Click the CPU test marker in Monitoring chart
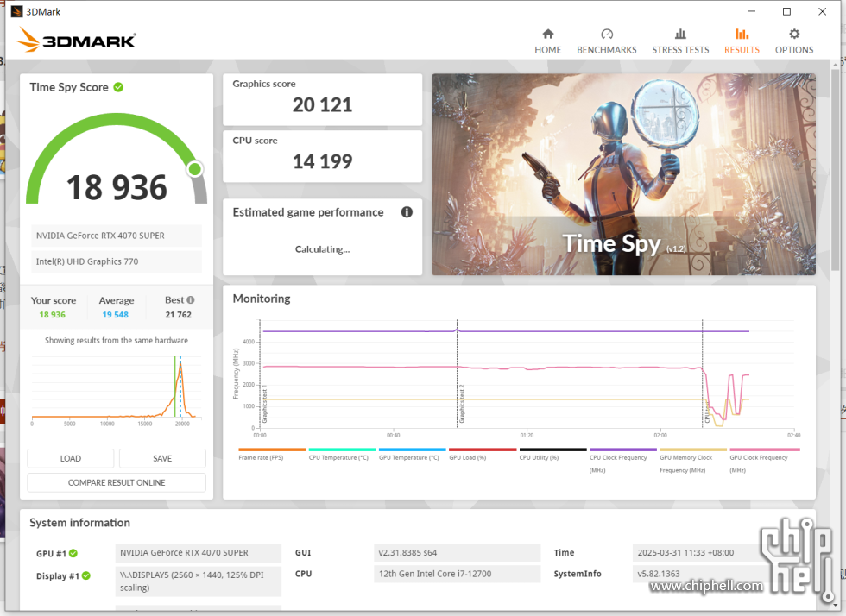The image size is (846, 616). click(x=707, y=411)
